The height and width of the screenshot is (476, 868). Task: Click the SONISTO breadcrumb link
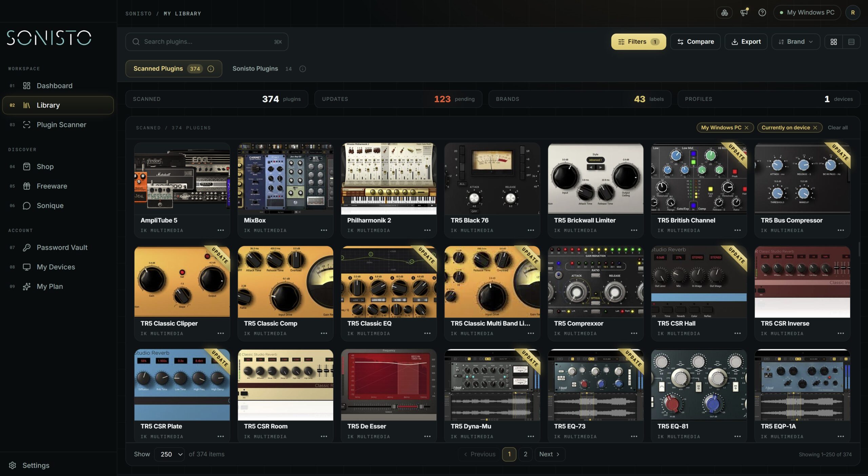click(x=138, y=14)
